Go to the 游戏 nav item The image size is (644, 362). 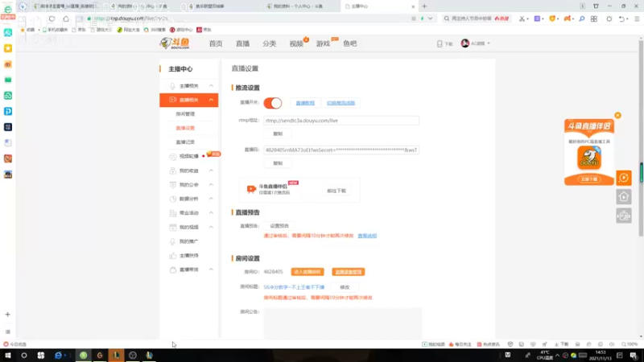[x=324, y=43]
